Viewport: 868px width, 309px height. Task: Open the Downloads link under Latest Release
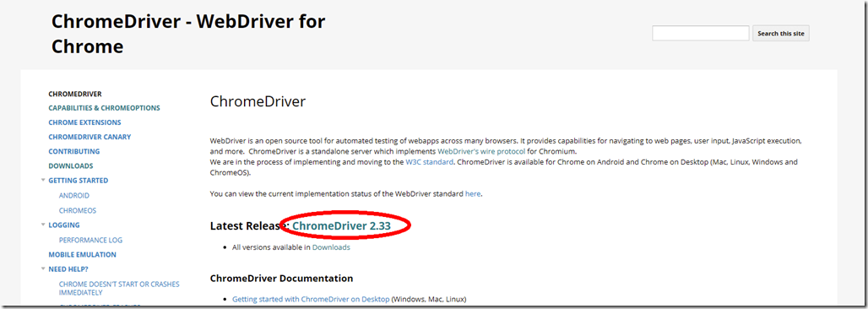[x=331, y=247]
